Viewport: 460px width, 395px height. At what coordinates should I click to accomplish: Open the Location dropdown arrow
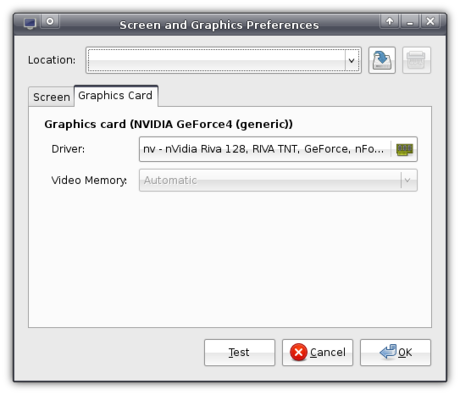tap(351, 60)
